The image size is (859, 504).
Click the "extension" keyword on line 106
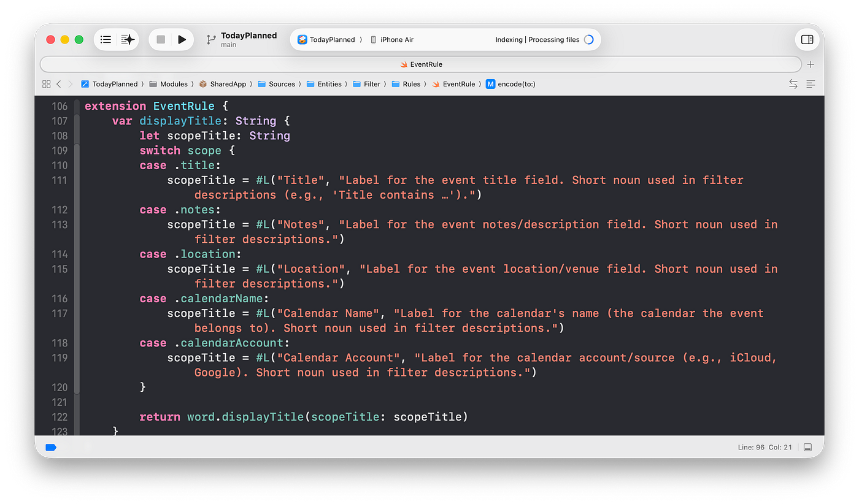coord(115,106)
